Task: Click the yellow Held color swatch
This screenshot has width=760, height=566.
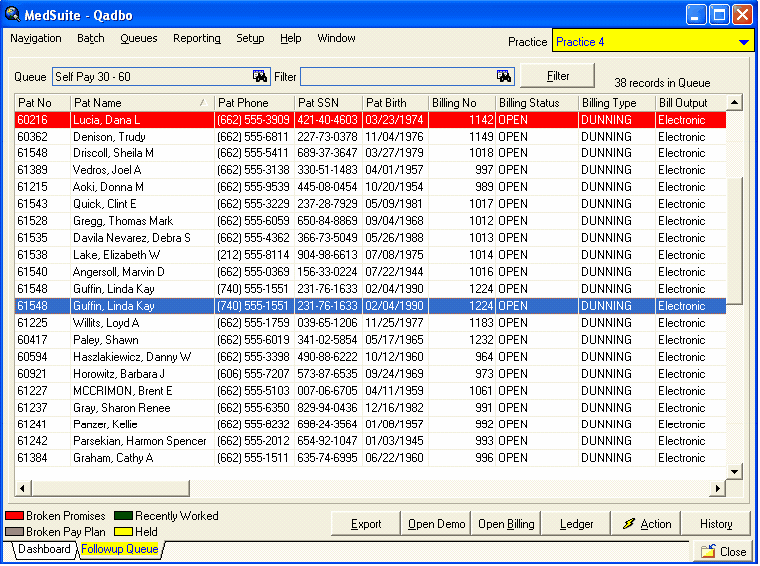Action: coord(123,532)
